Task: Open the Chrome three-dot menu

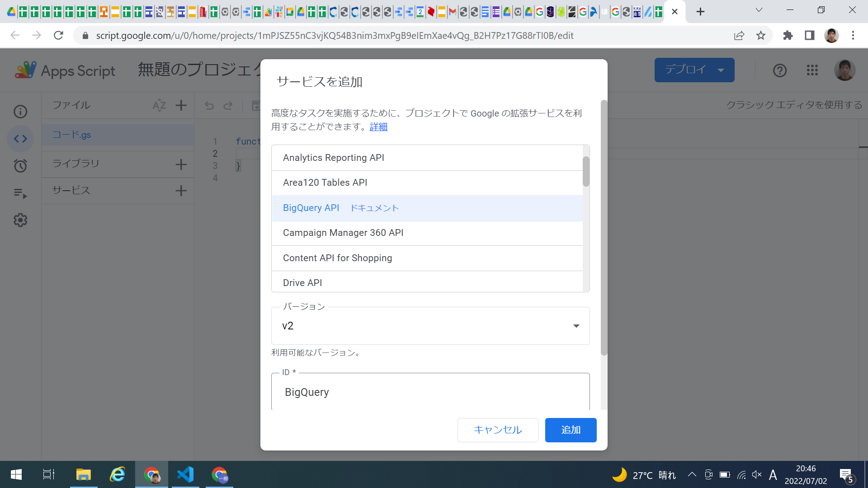Action: point(853,35)
